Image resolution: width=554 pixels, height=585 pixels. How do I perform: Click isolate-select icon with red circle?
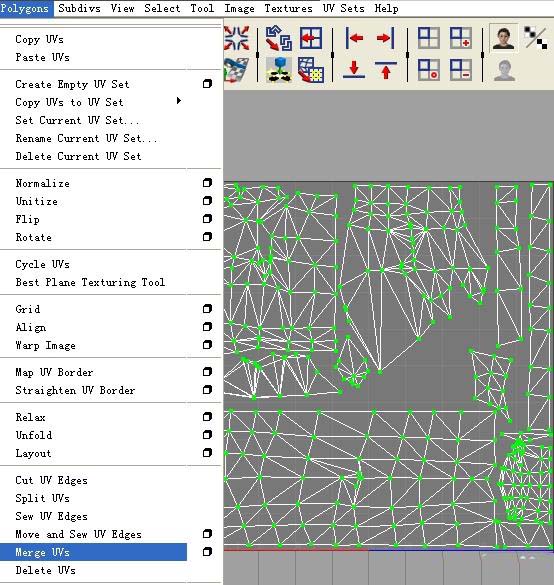point(428,70)
